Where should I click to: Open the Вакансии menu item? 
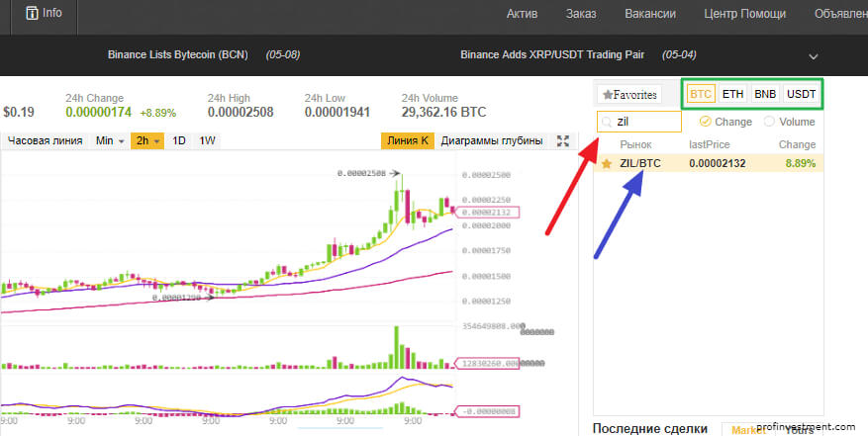click(650, 14)
